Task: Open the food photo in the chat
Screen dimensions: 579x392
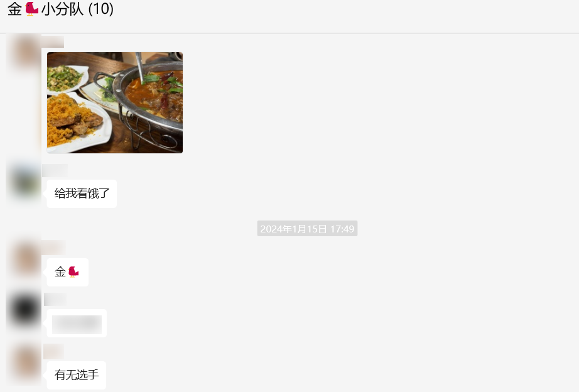Action: (x=115, y=102)
